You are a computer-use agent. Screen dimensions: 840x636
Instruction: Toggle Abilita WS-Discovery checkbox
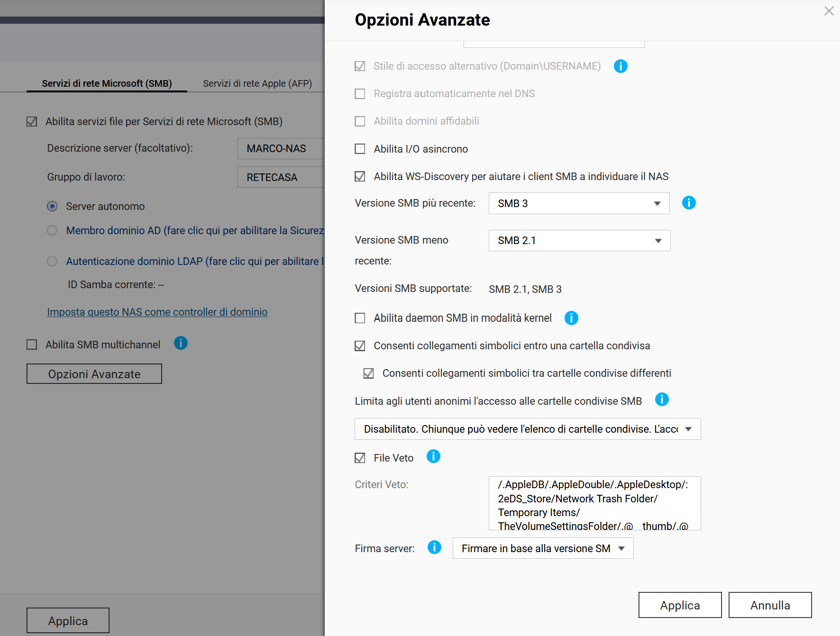click(x=360, y=177)
